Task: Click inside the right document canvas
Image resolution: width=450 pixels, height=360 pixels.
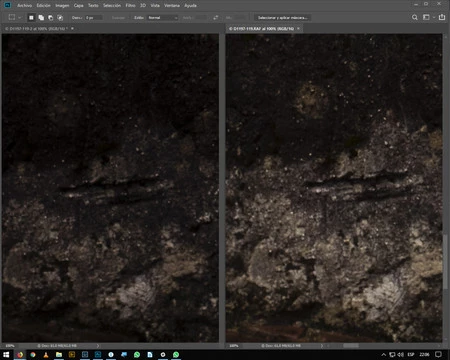Action: (334, 188)
